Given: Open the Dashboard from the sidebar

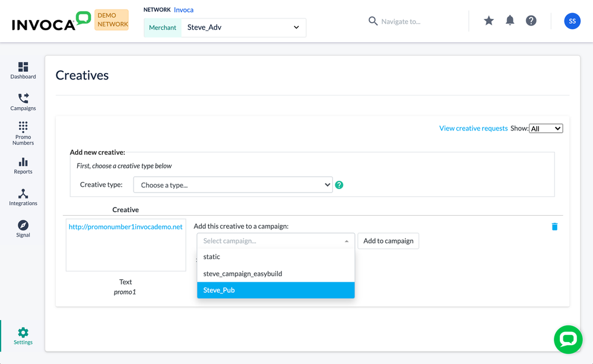Looking at the screenshot, I should [23, 71].
